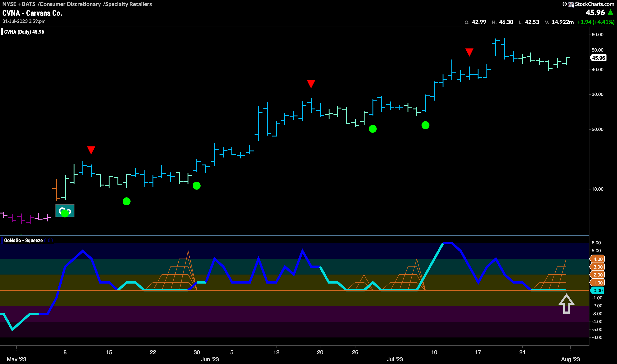The image size is (617, 364).
Task: Click the 20.00 price axis label
Action: click(x=597, y=129)
